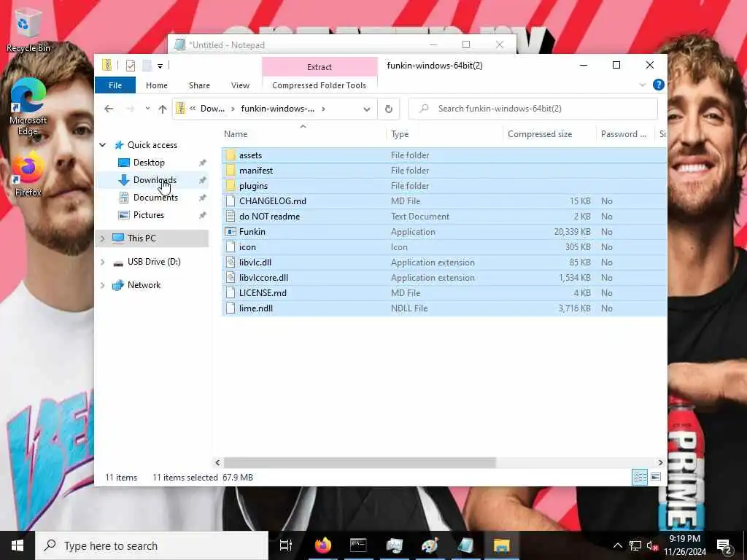
Task: Click the Explorer Help question mark icon
Action: [659, 85]
